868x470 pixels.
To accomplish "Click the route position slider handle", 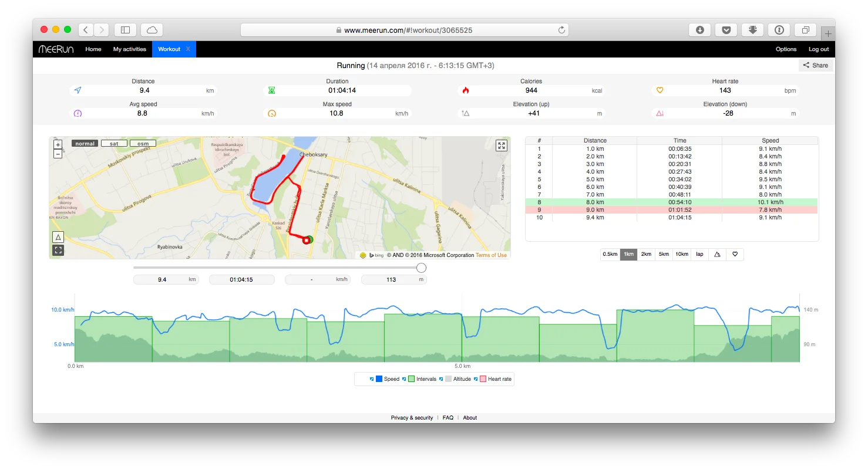I will [421, 268].
